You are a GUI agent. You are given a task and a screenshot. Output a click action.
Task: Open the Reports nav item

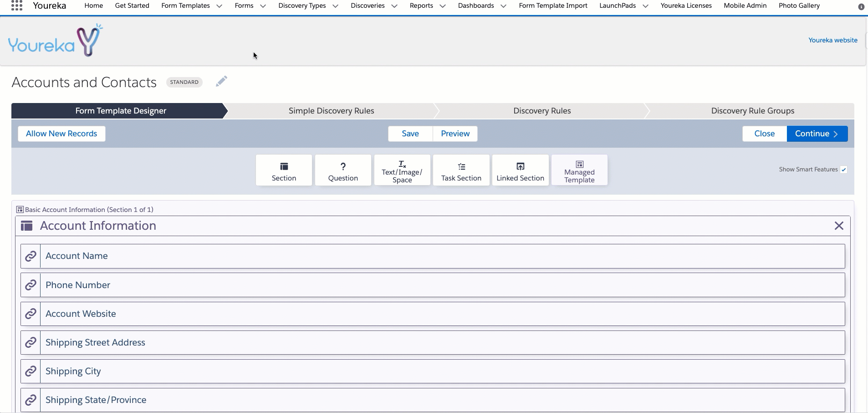[x=421, y=5]
